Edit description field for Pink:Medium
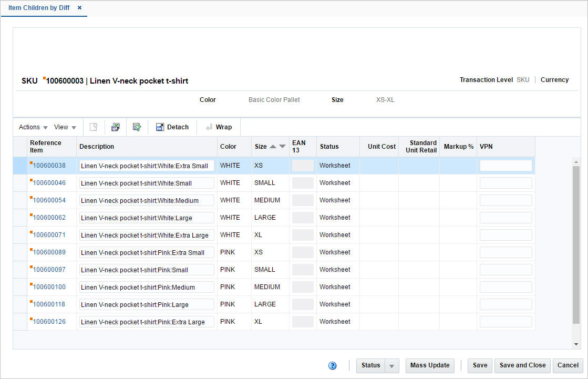 [147, 287]
